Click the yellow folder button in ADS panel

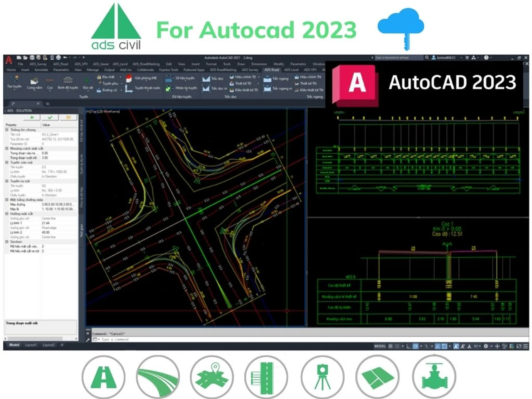pos(68,117)
